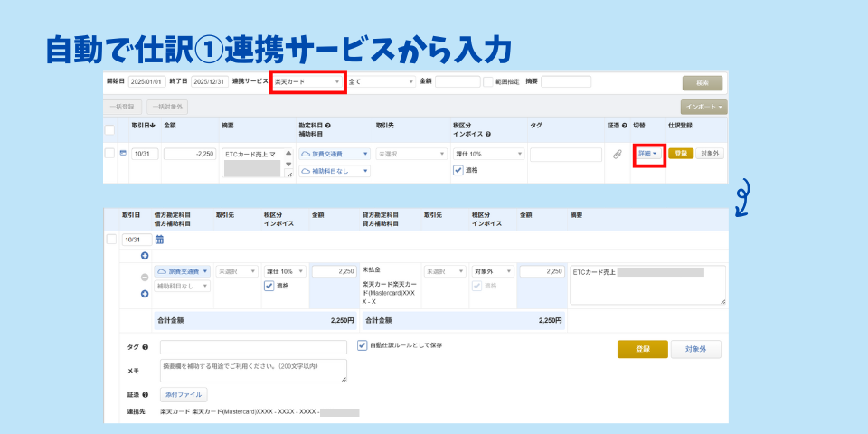Open the calendar date picker icon
868x434 pixels.
pyautogui.click(x=159, y=240)
